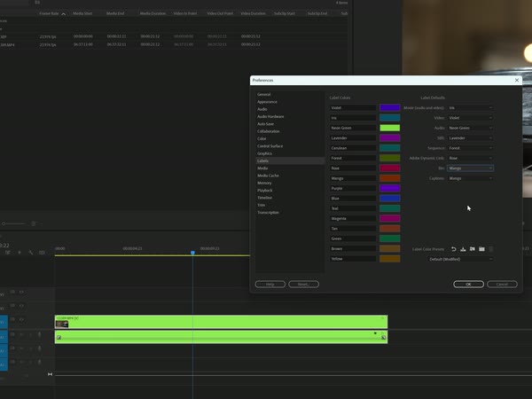This screenshot has width=532, height=399.
Task: Select Media Cache in Preferences sidebar
Action: 268,176
